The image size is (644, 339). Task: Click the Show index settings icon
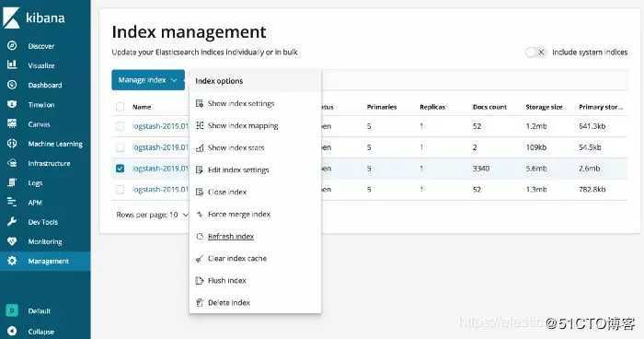coord(200,104)
